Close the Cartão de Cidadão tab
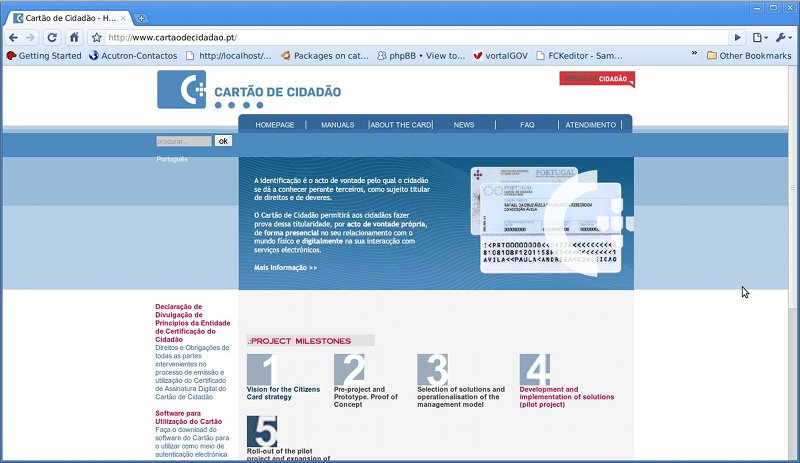The width and height of the screenshot is (800, 463). [x=123, y=18]
